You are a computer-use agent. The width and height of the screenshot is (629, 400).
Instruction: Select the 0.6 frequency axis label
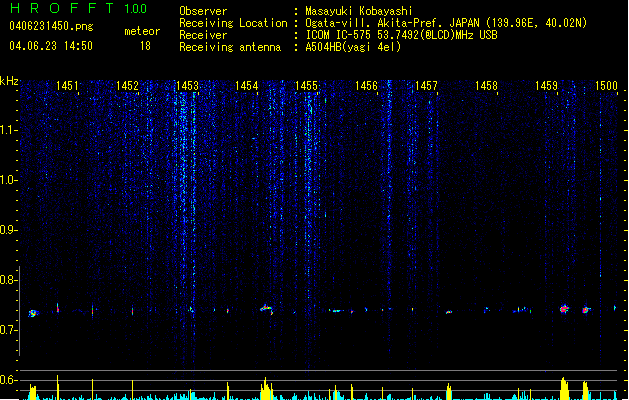9,380
